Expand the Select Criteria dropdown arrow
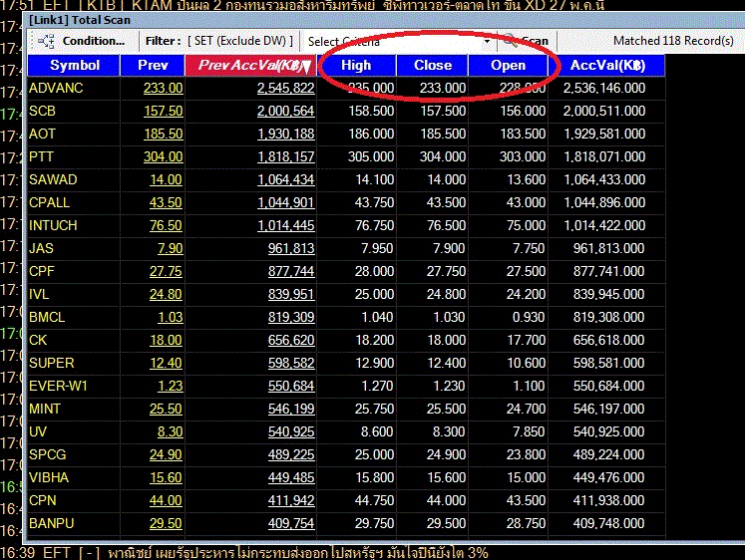The width and height of the screenshot is (745, 560). pyautogui.click(x=487, y=41)
